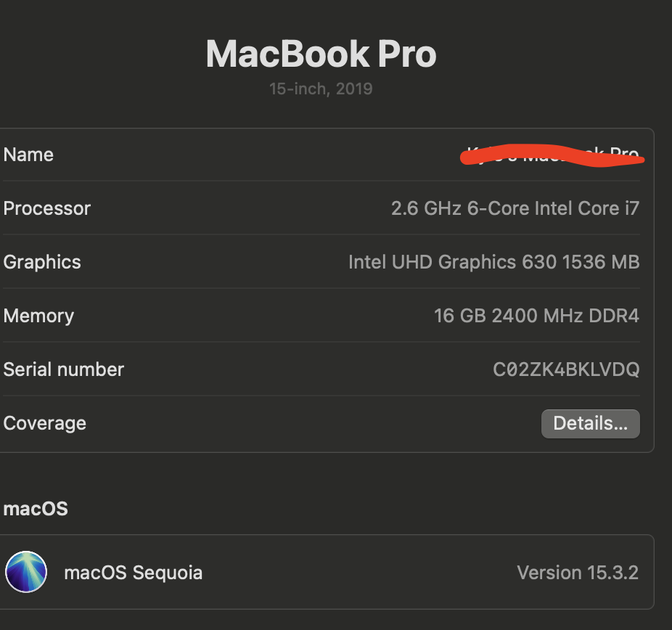Click the MacBook Pro title

[x=321, y=54]
